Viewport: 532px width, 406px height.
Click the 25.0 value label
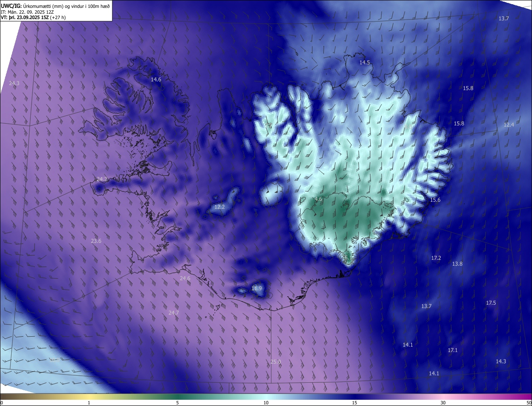pos(276,362)
